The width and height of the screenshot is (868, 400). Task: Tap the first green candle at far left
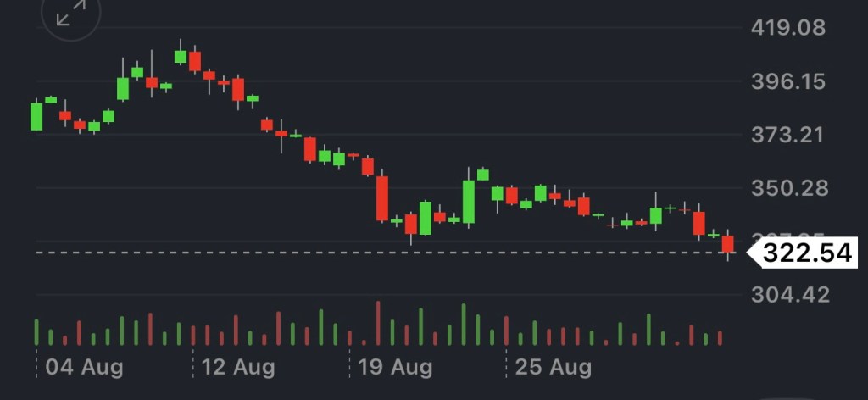36,116
